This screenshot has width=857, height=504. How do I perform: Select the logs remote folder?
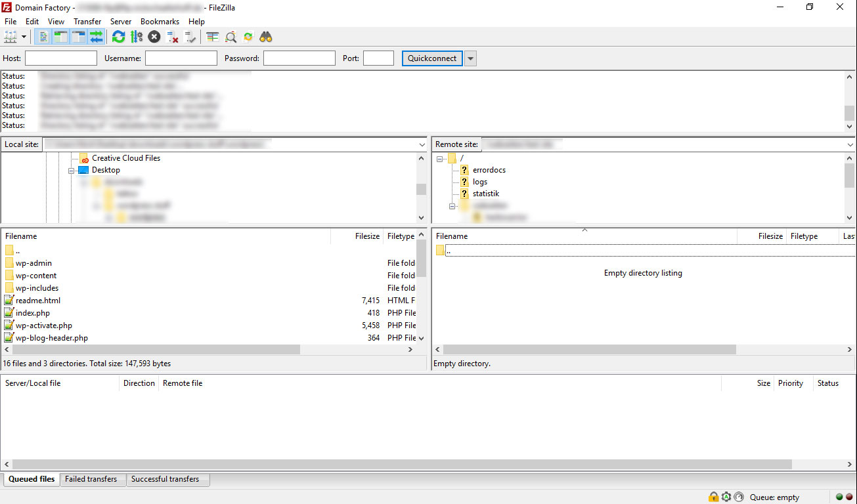[x=480, y=182]
